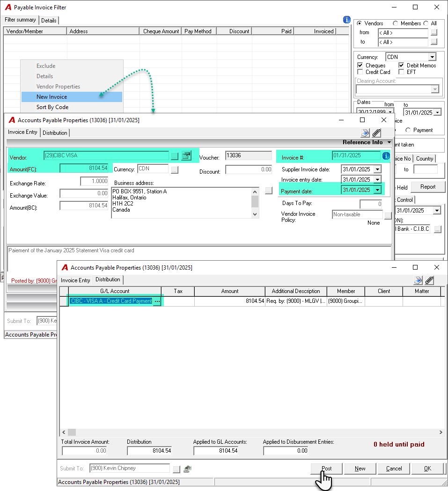
Task: Click the Post button
Action: (326, 469)
